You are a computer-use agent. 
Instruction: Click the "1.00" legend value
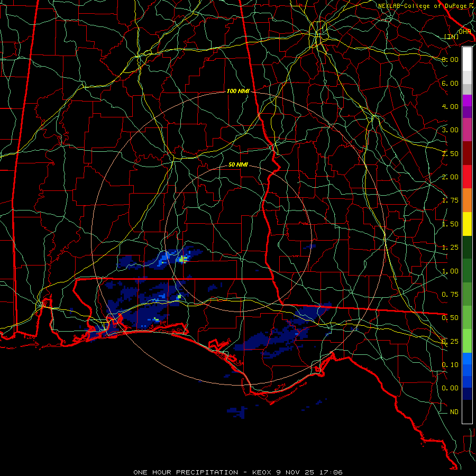coord(450,271)
